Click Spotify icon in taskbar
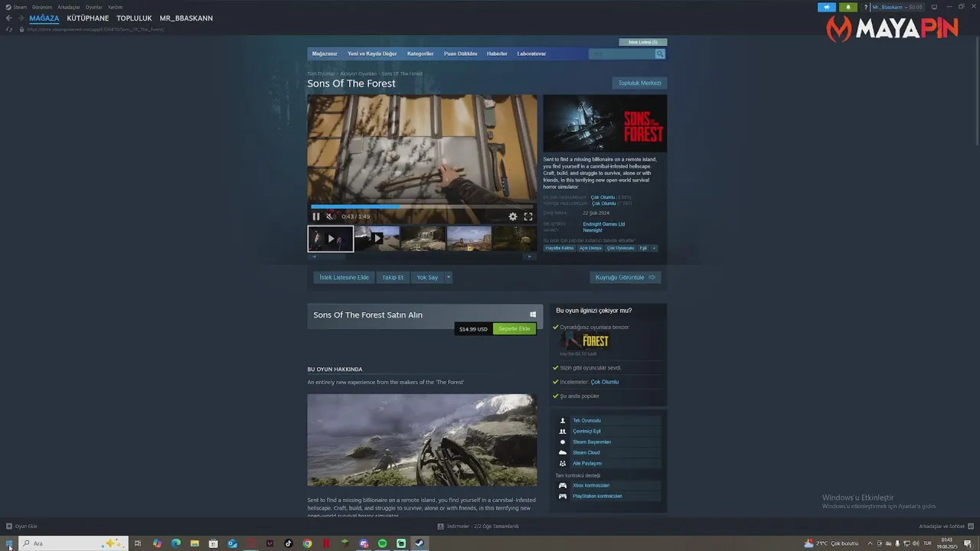 click(x=382, y=543)
